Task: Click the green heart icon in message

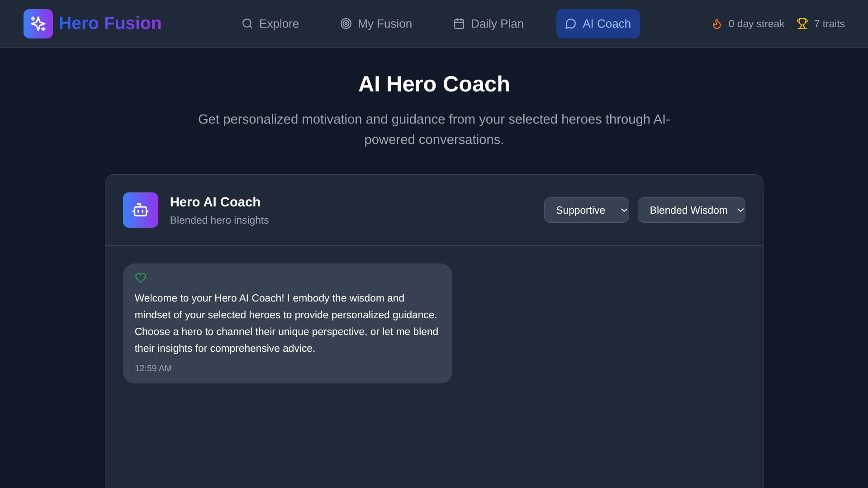Action: [x=140, y=278]
